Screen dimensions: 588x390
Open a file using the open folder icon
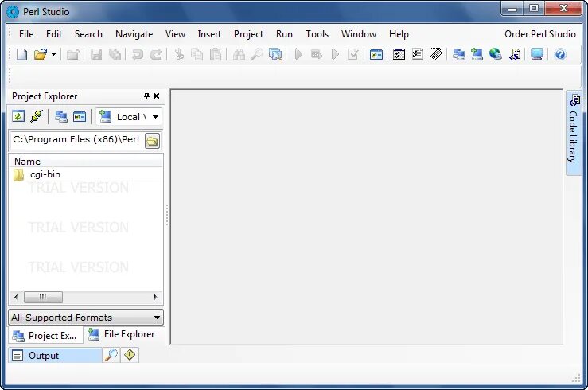click(x=40, y=54)
